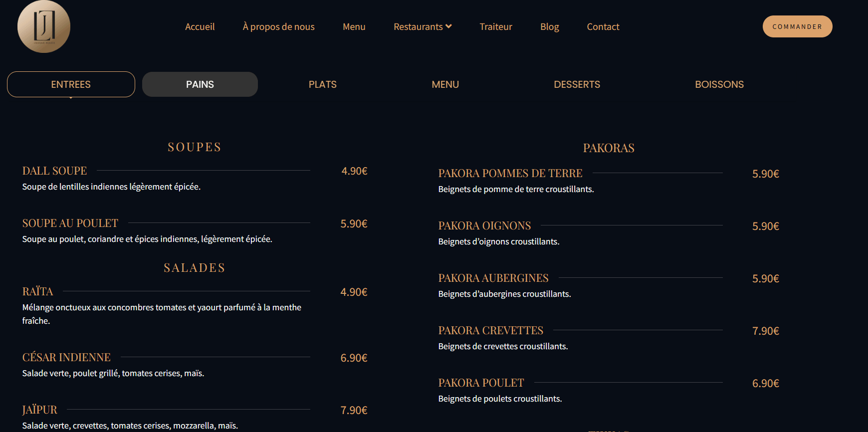Navigate to the Traiteur page
Screen dimensions: 868x432
pos(495,27)
